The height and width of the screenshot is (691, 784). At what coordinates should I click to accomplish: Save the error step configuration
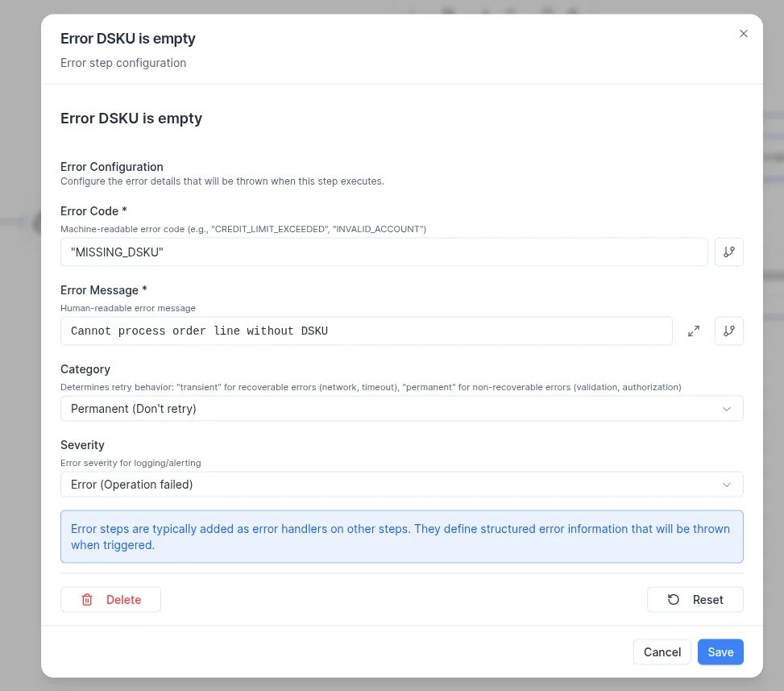click(720, 652)
